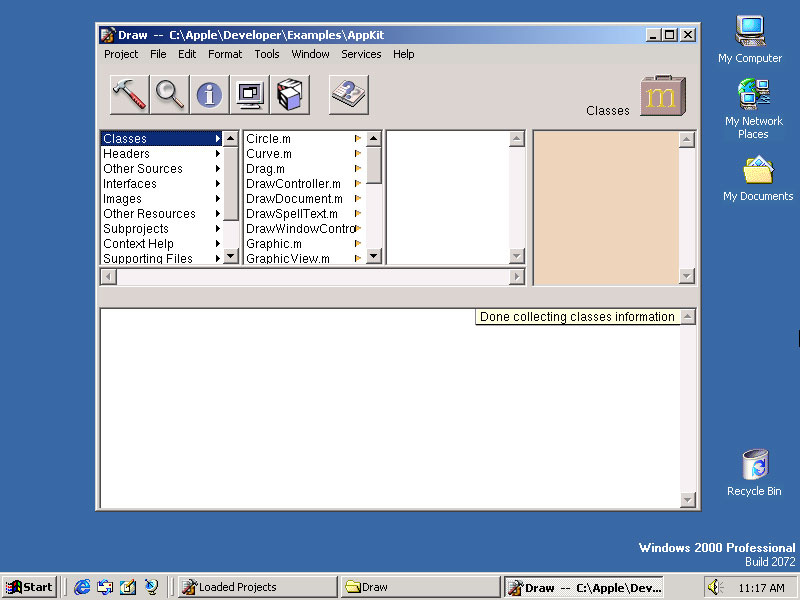Click the 3D cube toolbar icon
The image size is (800, 600).
coord(290,95)
